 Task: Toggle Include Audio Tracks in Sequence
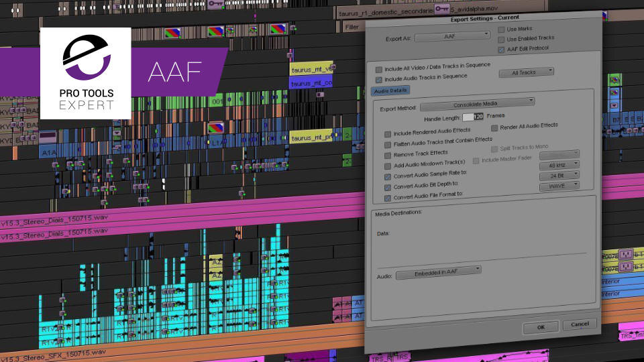[378, 80]
